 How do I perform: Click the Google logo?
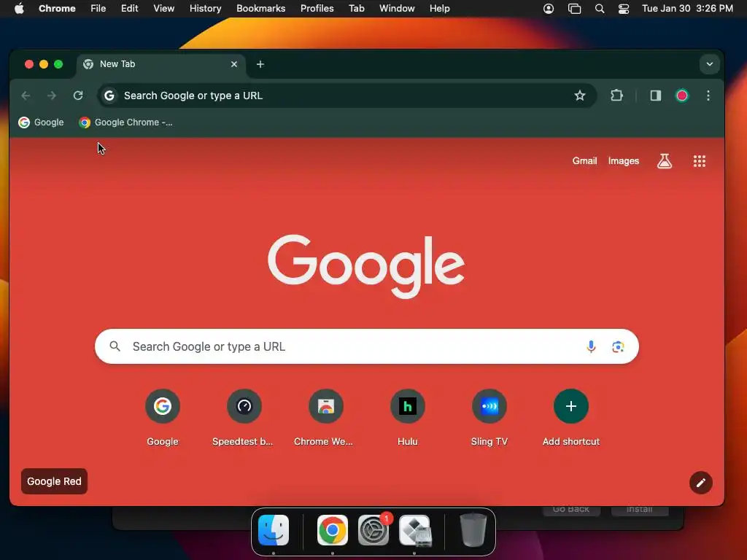(366, 265)
